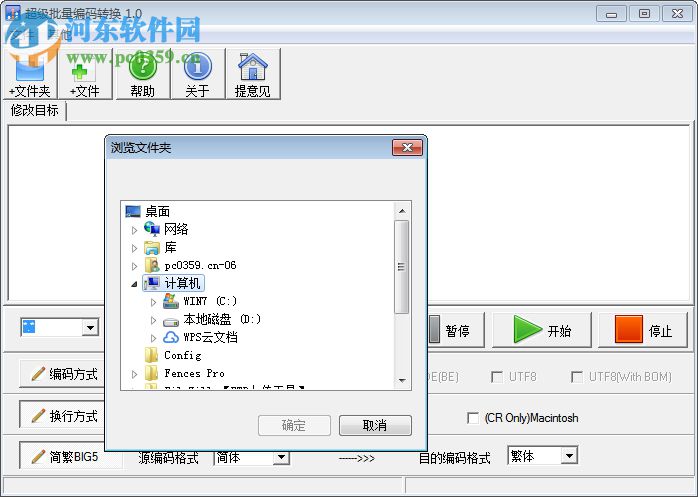698x497 pixels.
Task: Click the folder tree scrollbar down arrow
Action: (x=402, y=380)
